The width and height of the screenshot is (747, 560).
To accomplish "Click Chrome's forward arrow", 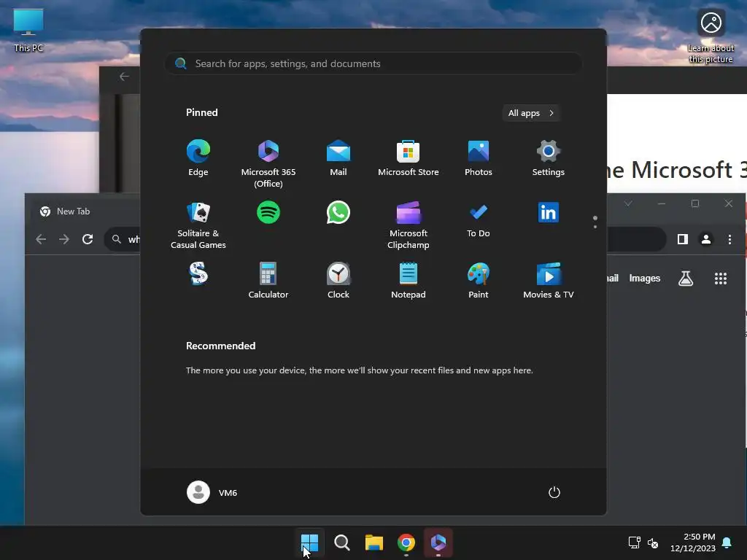I will click(64, 239).
